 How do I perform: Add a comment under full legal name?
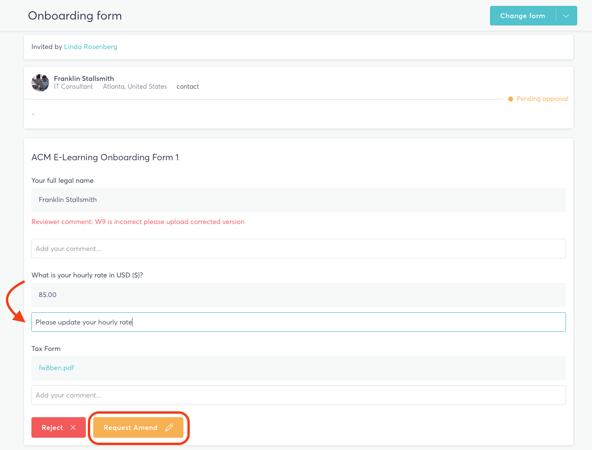point(298,248)
